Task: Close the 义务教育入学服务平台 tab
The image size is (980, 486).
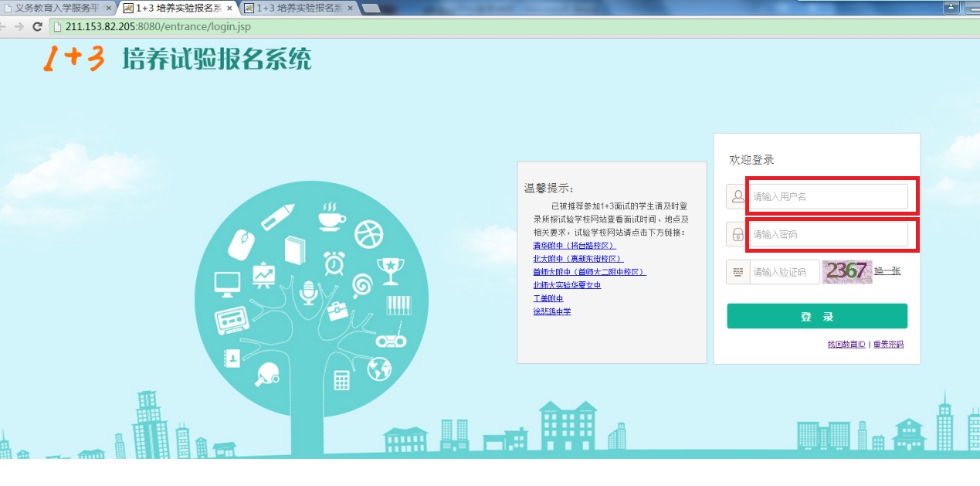Action: (108, 8)
